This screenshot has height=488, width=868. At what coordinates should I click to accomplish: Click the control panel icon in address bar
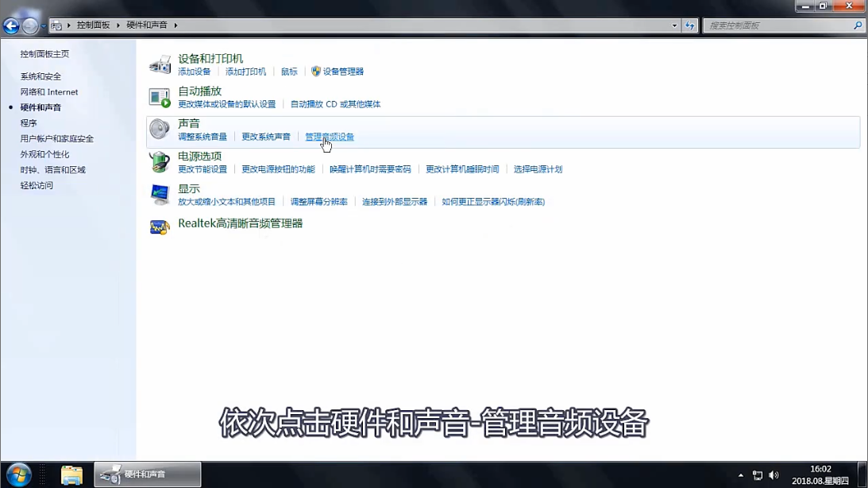point(56,25)
